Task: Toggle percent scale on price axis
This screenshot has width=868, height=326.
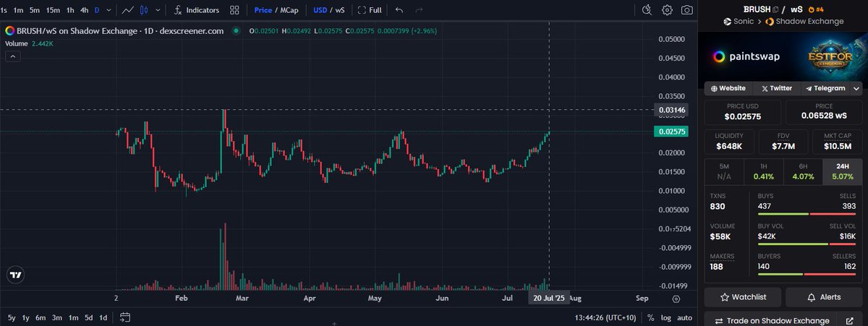Action: click(x=650, y=317)
